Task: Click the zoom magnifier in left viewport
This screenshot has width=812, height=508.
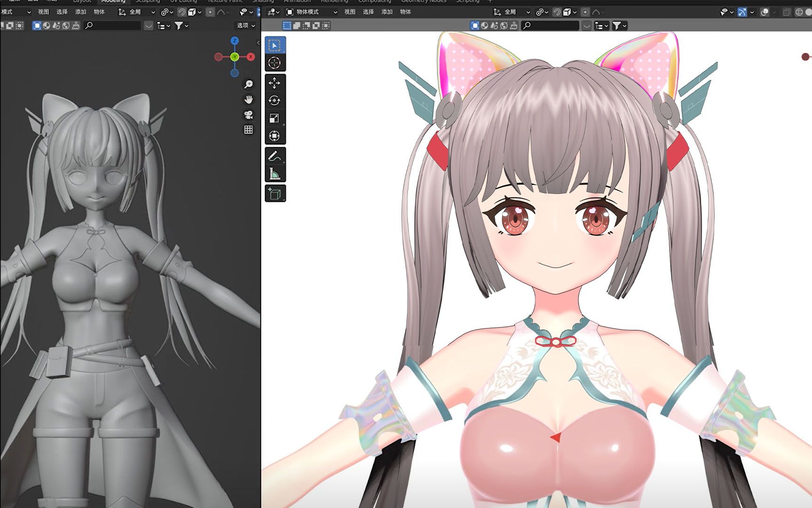Action: point(249,84)
